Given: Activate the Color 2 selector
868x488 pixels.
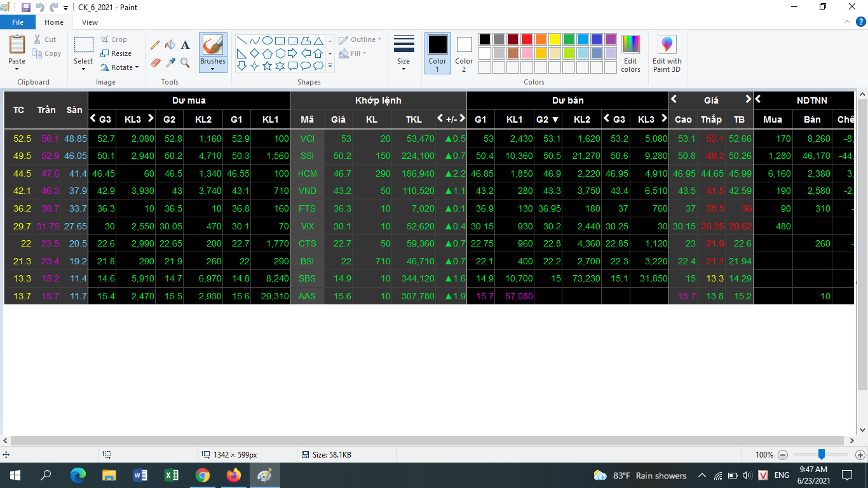Looking at the screenshot, I should coord(464,53).
